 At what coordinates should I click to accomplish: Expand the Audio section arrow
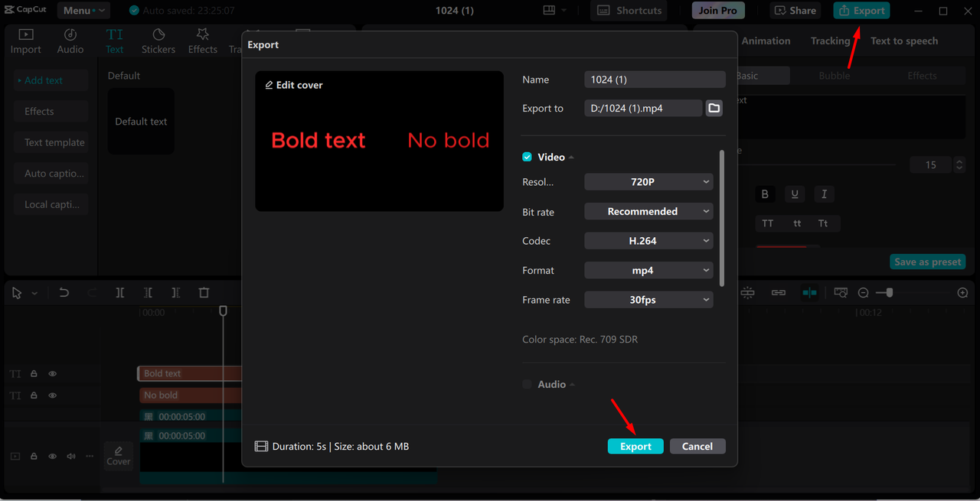point(572,385)
